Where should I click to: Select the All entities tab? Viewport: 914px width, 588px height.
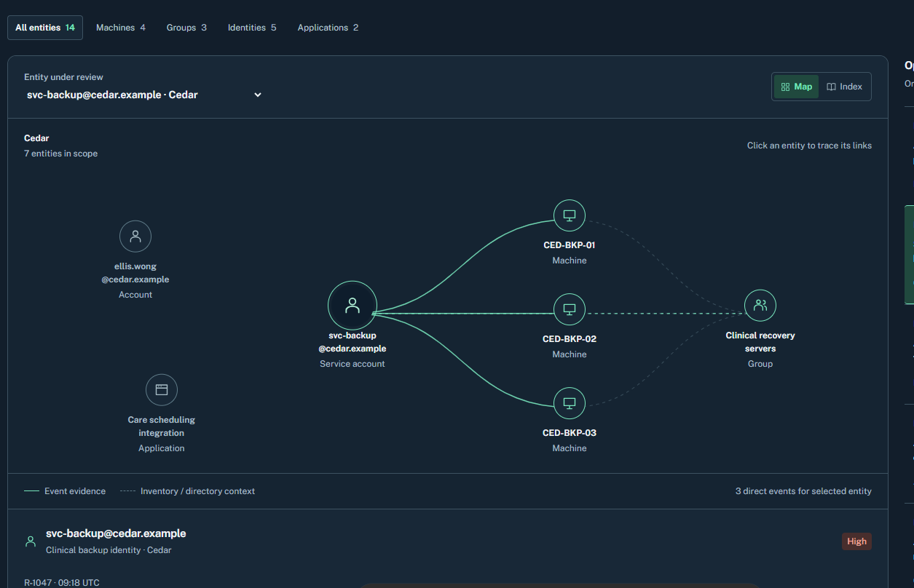coord(45,28)
